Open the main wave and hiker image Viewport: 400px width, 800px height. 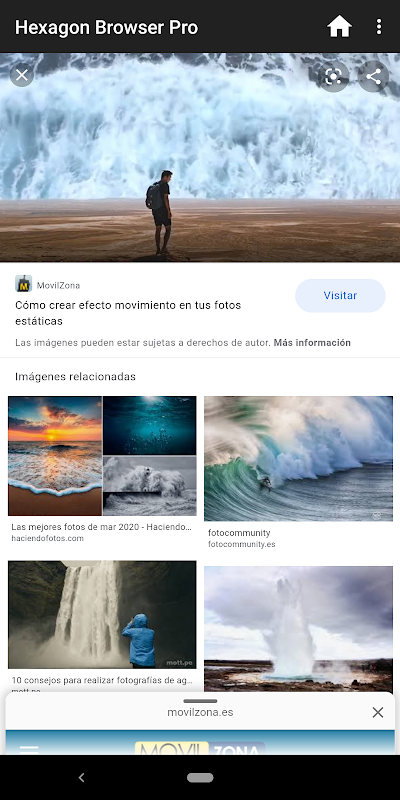(x=200, y=158)
